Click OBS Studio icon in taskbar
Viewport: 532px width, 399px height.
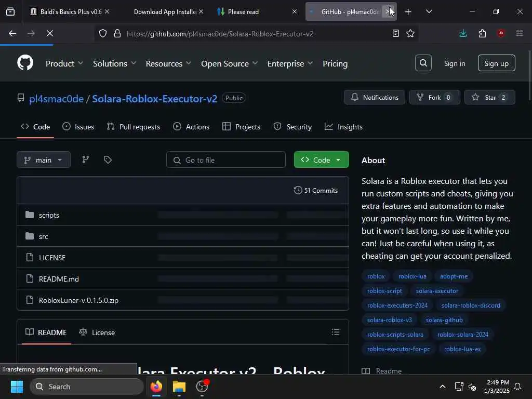click(202, 387)
